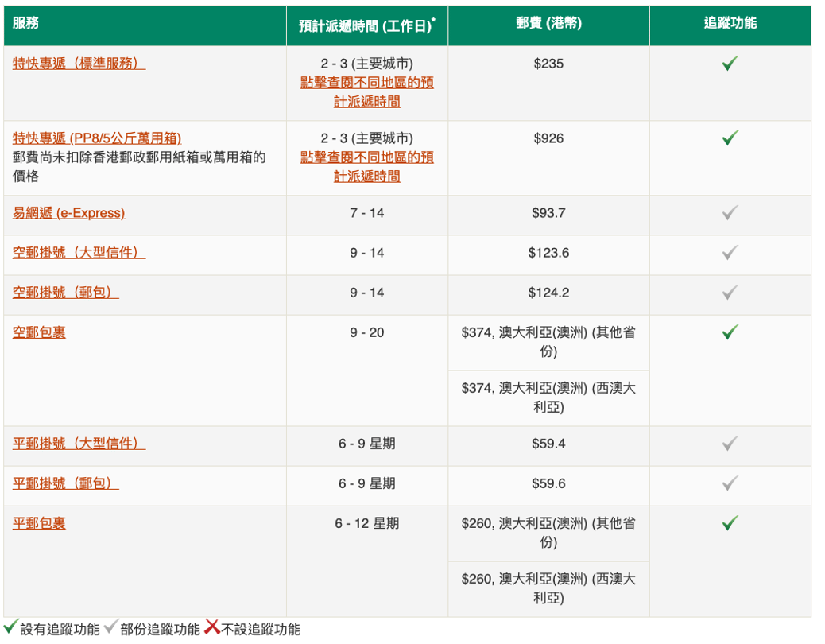Viewport: 825px width, 644px height.
Task: Open 平郵包裹 service link
Action: pos(39,523)
